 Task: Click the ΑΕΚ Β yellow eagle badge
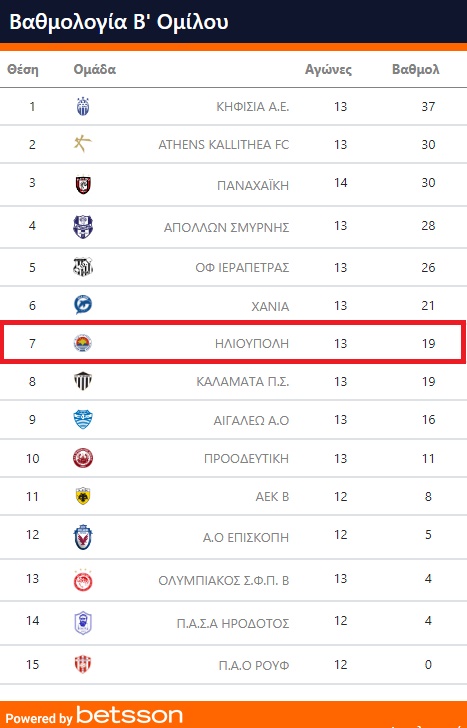[83, 496]
